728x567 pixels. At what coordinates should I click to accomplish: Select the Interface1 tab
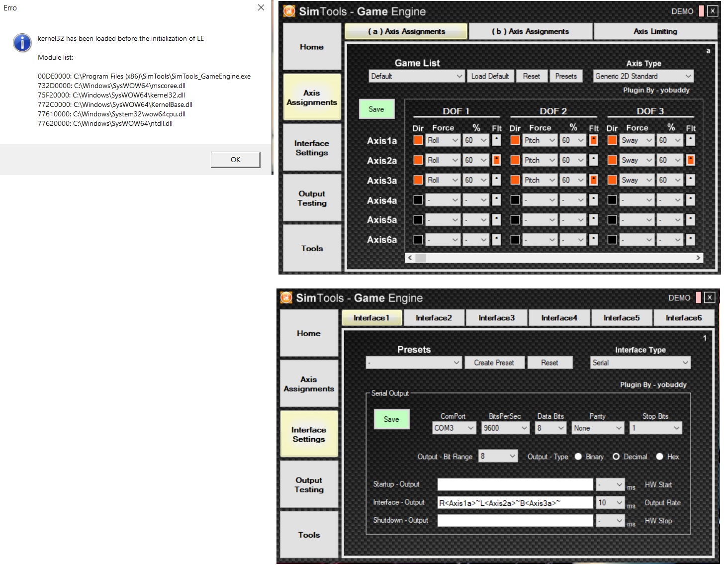tap(371, 318)
